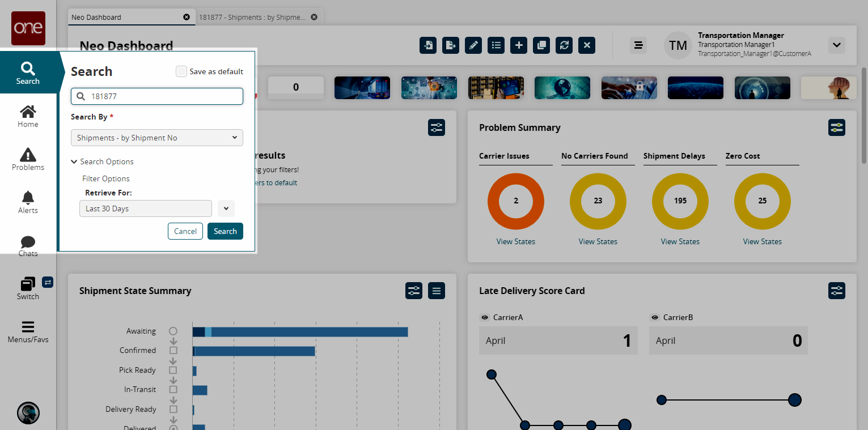Click the Search tab in sidebar
Screen dimensions: 868x430
click(x=28, y=73)
